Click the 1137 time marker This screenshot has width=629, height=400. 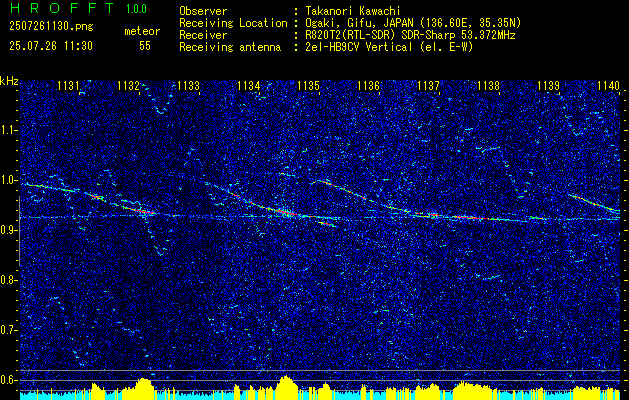point(428,86)
